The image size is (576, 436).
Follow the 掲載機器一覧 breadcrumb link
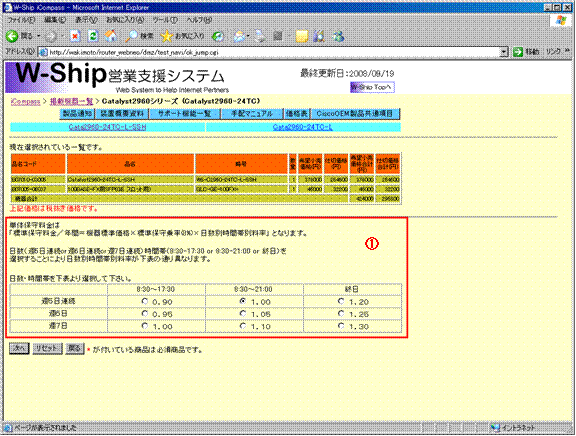click(x=71, y=101)
